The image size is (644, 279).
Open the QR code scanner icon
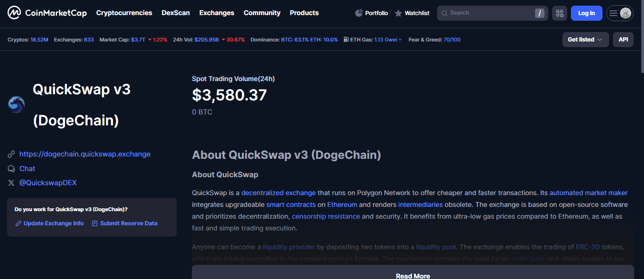click(560, 13)
